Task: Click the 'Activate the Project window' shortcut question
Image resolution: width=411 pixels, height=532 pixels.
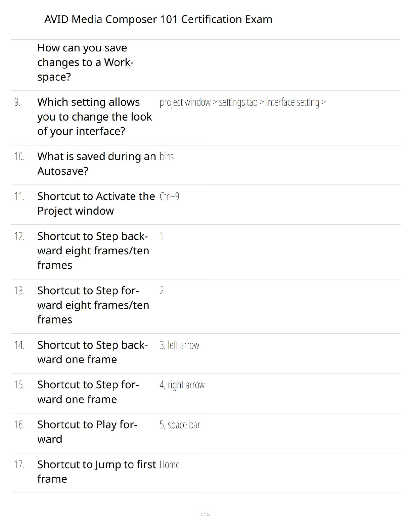Action: [96, 204]
